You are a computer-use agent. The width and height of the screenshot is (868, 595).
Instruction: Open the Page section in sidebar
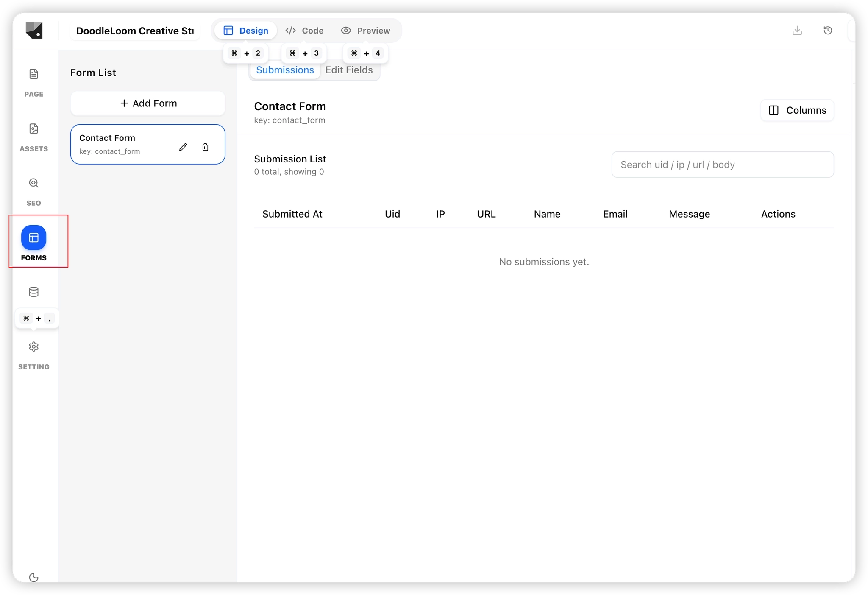(33, 75)
